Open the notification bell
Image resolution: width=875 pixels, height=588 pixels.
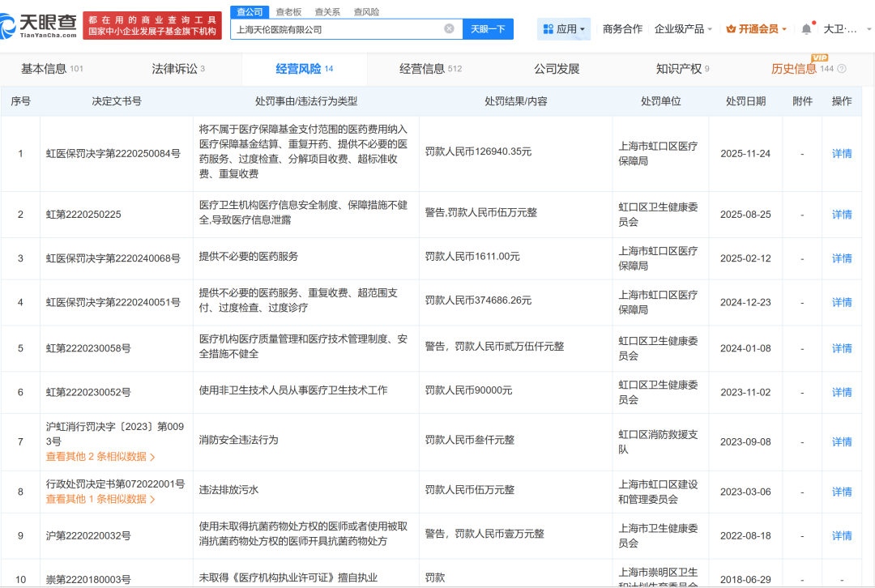pos(805,28)
